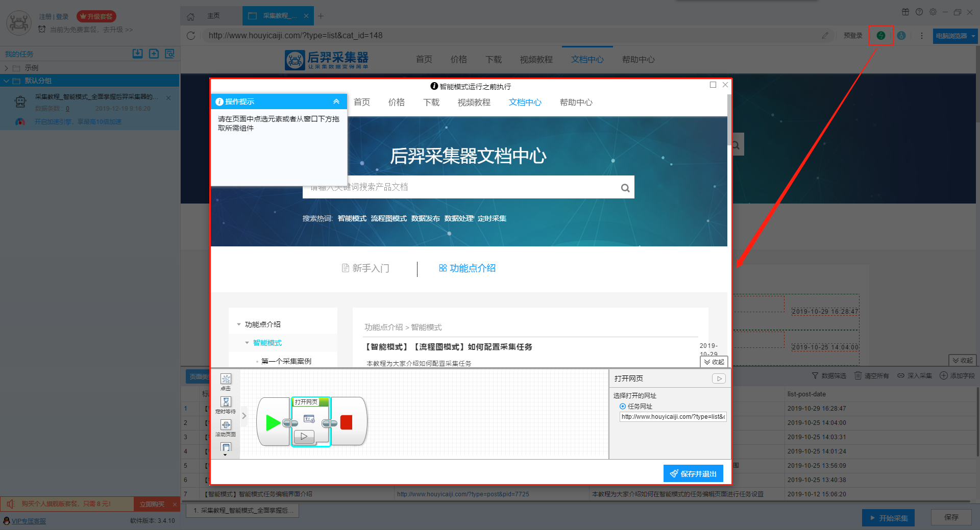The width and height of the screenshot is (980, 530).
Task: Collapse the 默认分组 group
Action: pyautogui.click(x=6, y=81)
